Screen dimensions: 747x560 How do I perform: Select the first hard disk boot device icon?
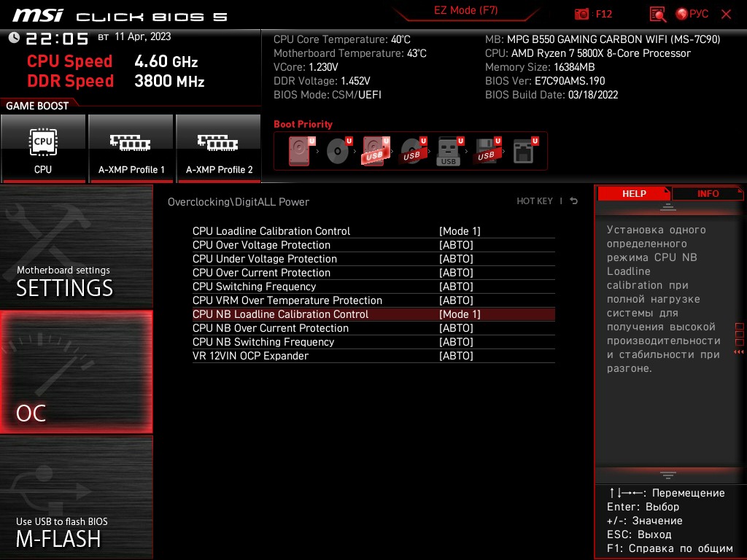click(301, 151)
